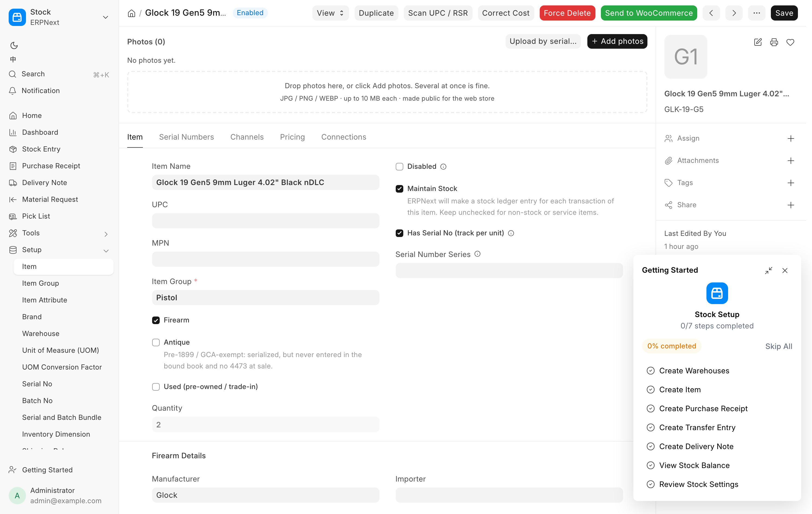Open the Stock ERPNext workspace switcher
Screen dimensions: 812x514
[x=59, y=17]
